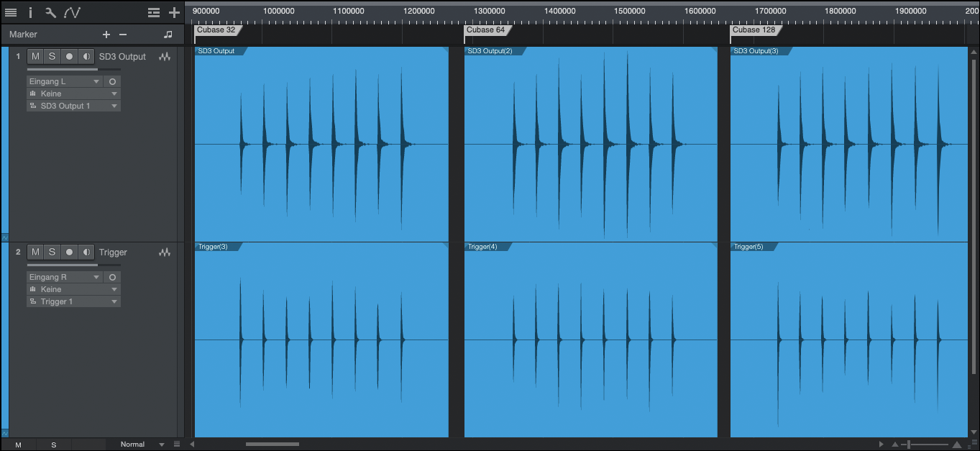Viewport: 980px width, 451px height.
Task: Record-arm the SD3 Output track
Action: [69, 57]
